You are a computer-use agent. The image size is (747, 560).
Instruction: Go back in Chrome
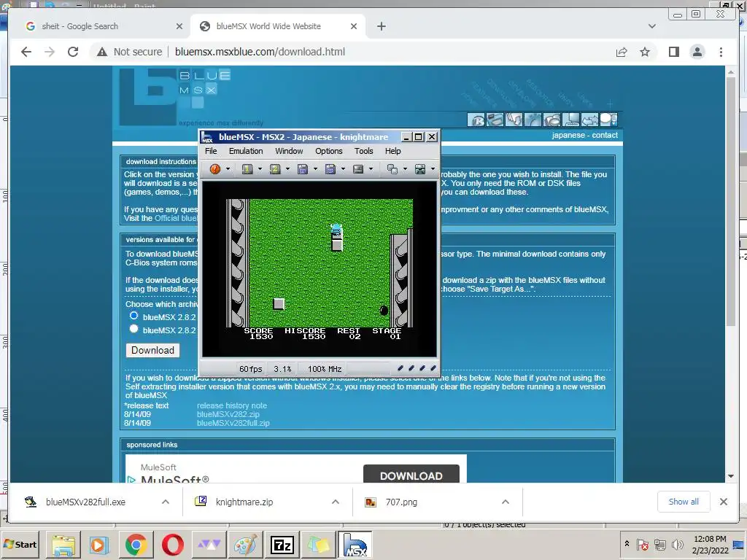(x=26, y=52)
